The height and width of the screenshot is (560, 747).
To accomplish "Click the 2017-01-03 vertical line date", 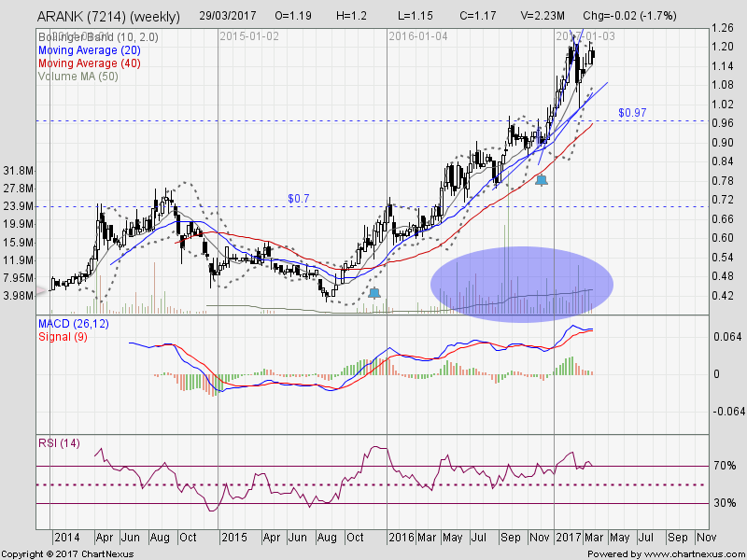I will point(585,36).
